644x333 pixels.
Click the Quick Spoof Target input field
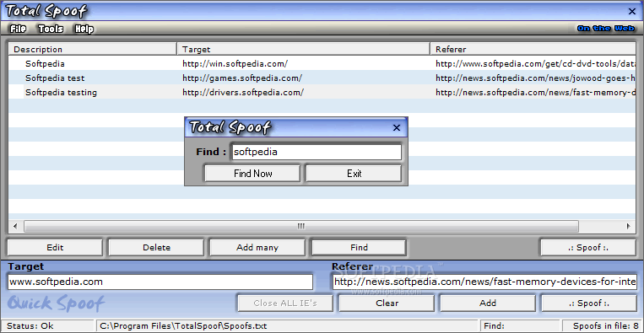point(160,282)
